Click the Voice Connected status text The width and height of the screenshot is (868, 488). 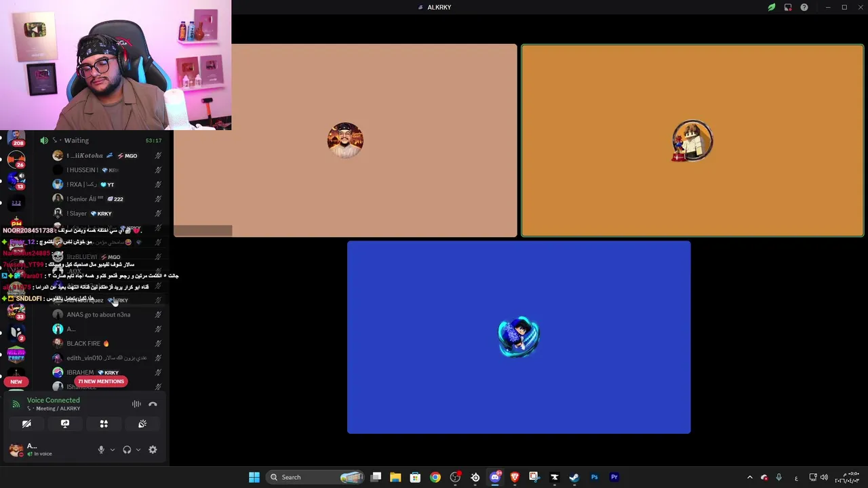tap(54, 400)
